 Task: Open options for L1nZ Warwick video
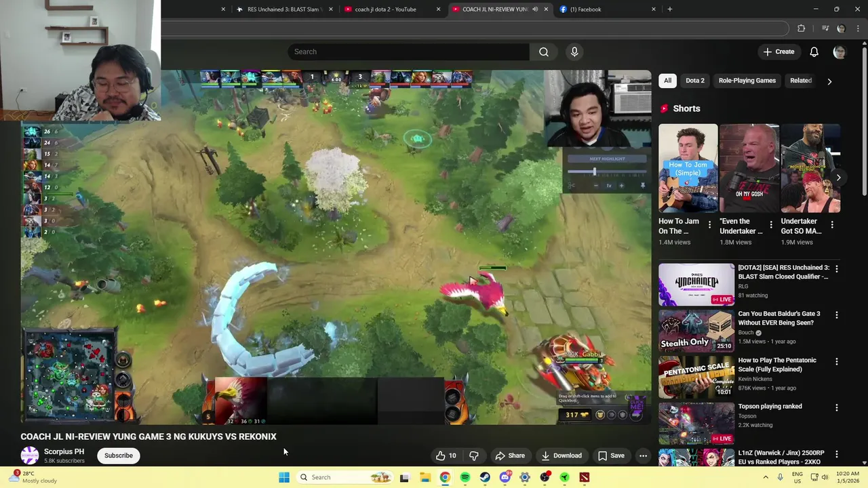pos(837,453)
